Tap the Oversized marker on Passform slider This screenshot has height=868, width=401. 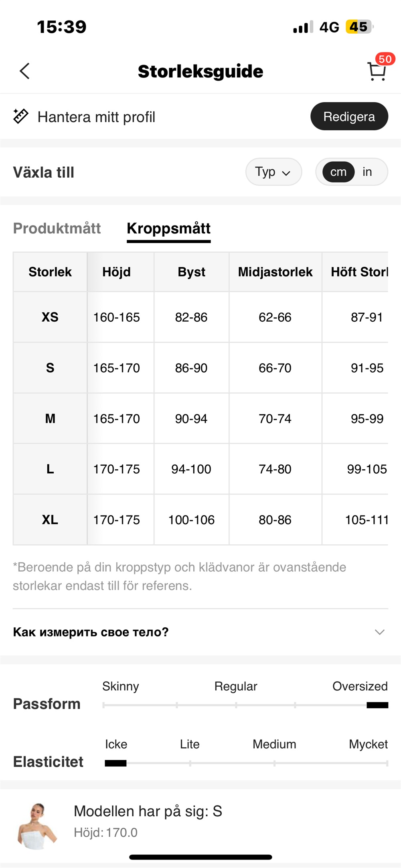377,705
